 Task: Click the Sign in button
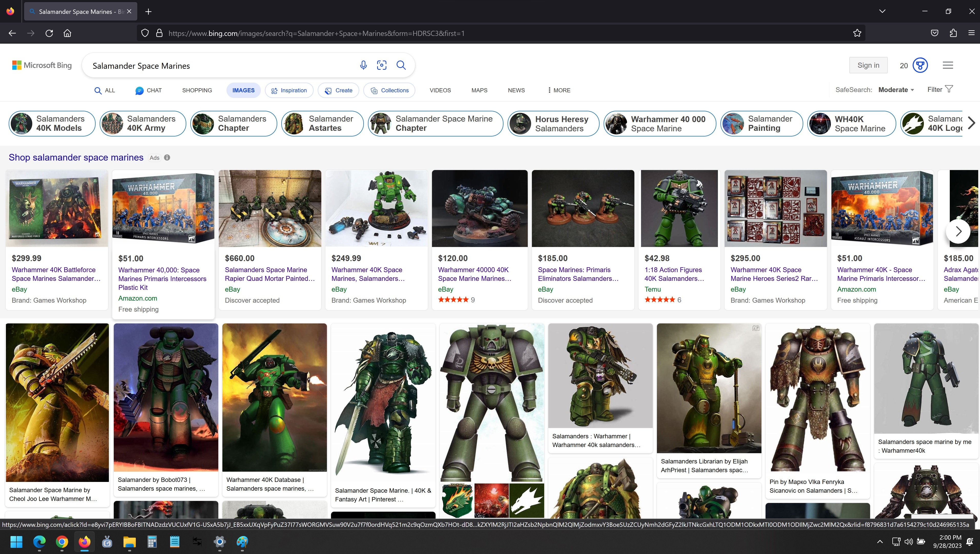868,65
